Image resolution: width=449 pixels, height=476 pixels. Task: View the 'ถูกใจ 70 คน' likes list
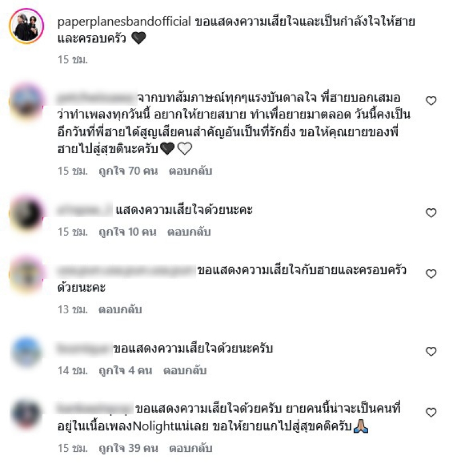coord(129,171)
